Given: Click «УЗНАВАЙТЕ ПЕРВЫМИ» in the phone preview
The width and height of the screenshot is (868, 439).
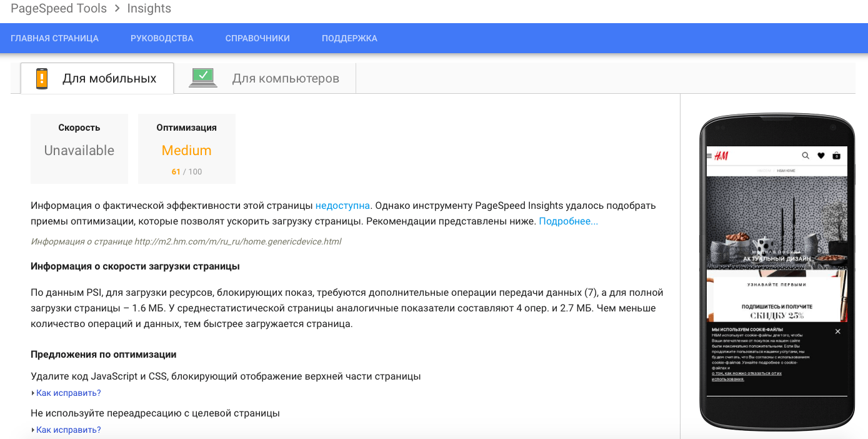Looking at the screenshot, I should click(x=777, y=285).
